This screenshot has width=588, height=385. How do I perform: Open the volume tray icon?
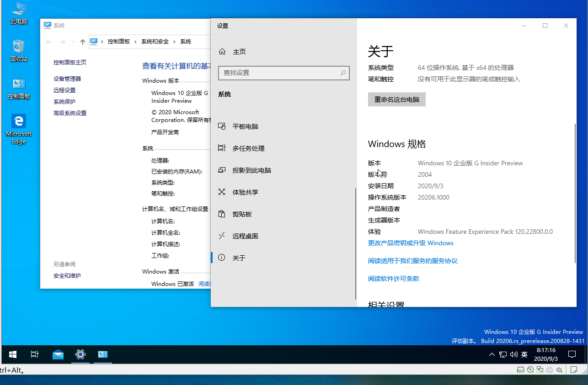513,354
